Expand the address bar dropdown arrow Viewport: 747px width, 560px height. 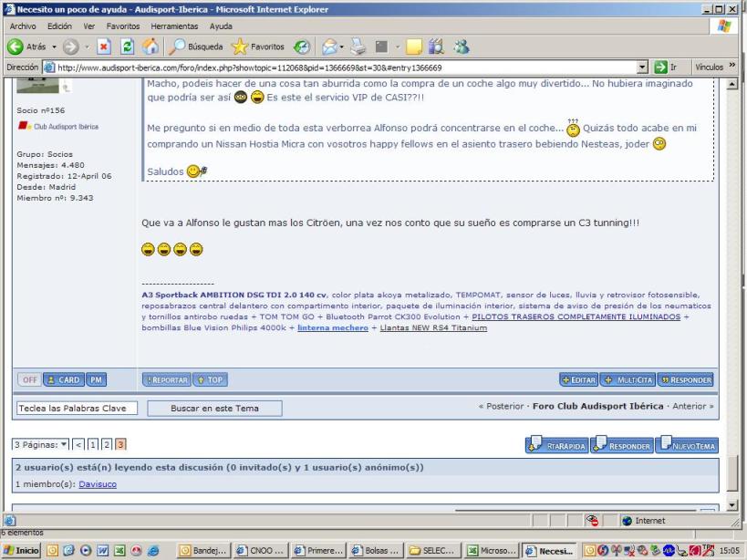[x=643, y=67]
